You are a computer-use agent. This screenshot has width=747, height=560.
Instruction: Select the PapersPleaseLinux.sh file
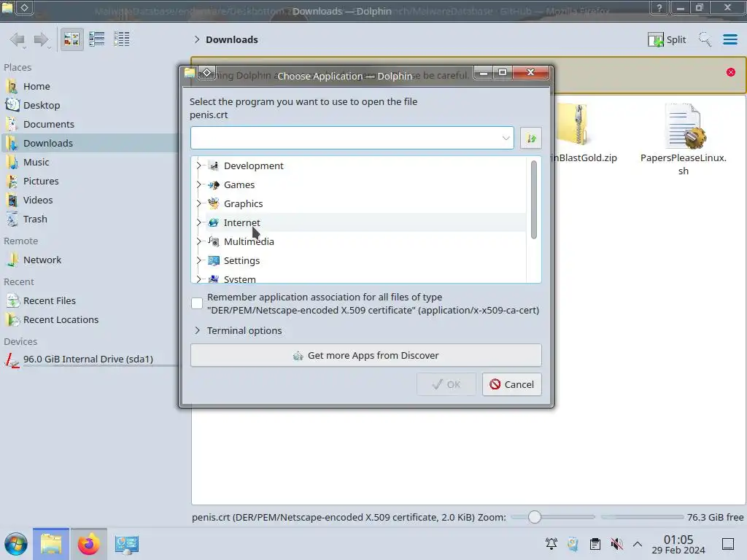(683, 139)
